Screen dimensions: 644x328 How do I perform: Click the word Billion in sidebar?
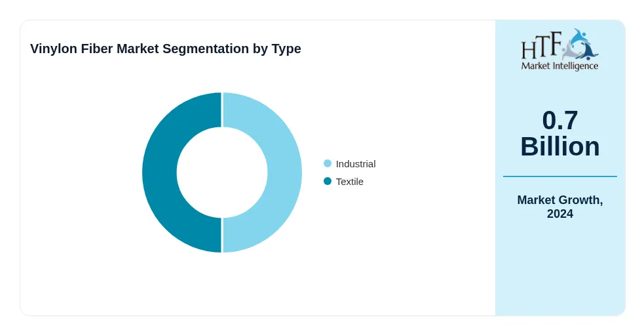pos(559,146)
